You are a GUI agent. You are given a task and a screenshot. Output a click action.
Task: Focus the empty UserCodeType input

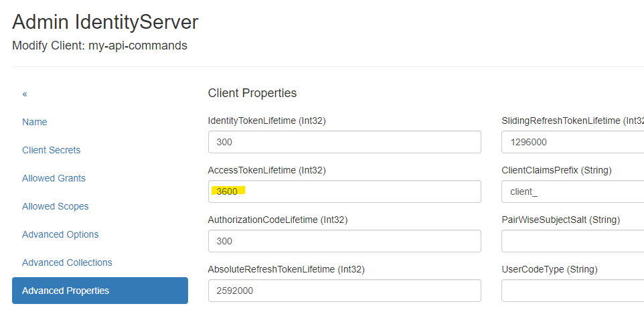click(x=572, y=291)
